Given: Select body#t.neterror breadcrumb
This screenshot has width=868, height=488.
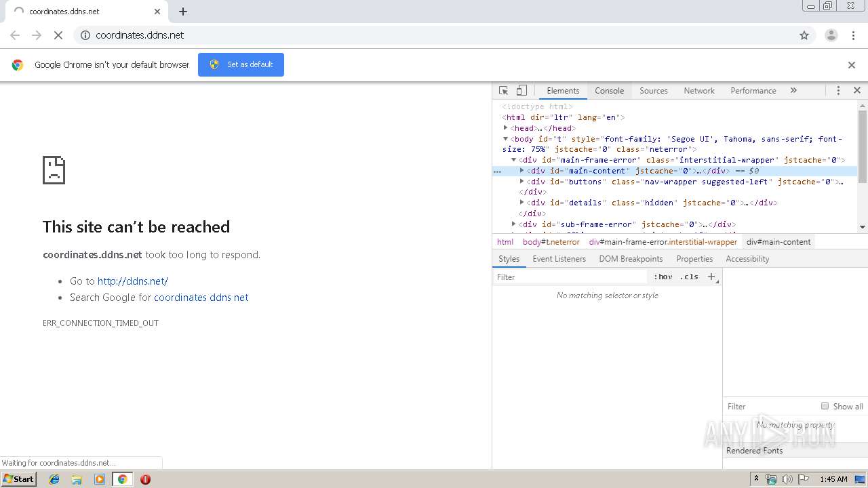Looking at the screenshot, I should 551,242.
